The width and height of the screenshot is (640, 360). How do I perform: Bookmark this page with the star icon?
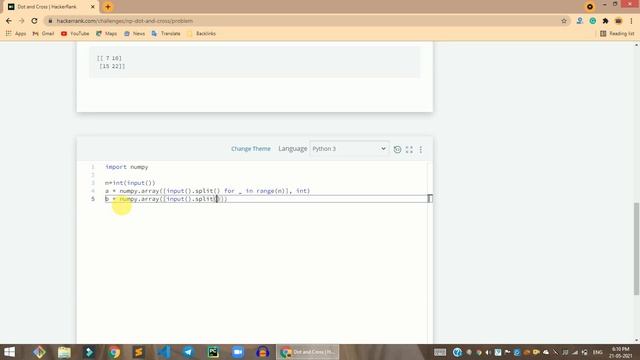(564, 21)
